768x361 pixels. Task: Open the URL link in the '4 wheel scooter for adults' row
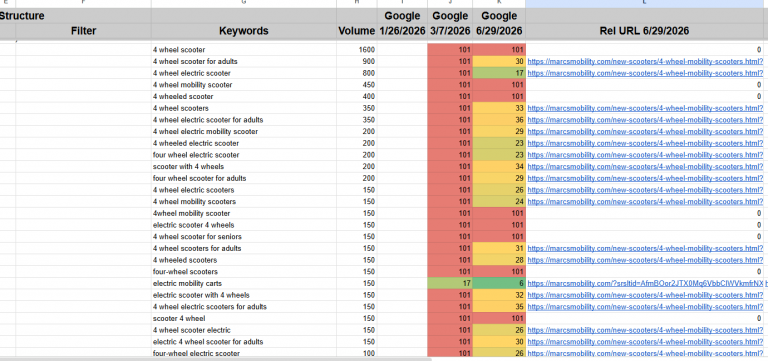click(645, 62)
